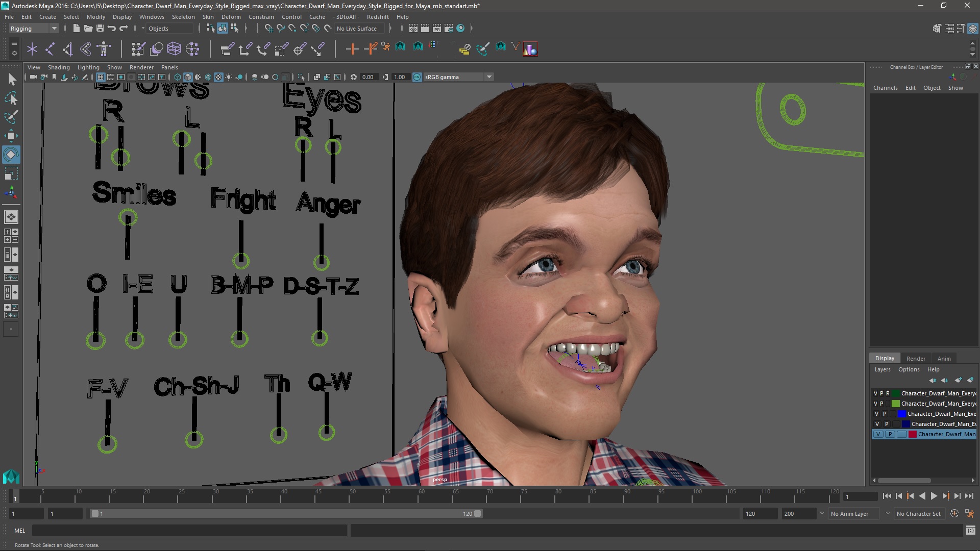Click the layer list horizontal scrollbar
The width and height of the screenshot is (980, 551).
point(904,481)
